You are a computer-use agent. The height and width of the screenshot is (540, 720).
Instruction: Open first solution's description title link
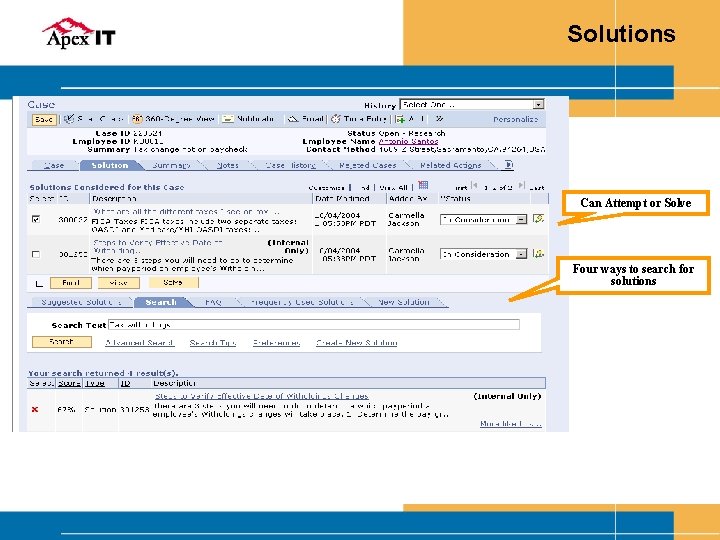(186, 212)
